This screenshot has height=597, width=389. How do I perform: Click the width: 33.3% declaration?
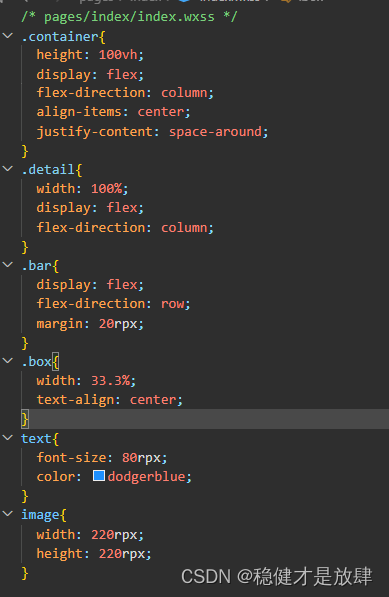[86, 380]
